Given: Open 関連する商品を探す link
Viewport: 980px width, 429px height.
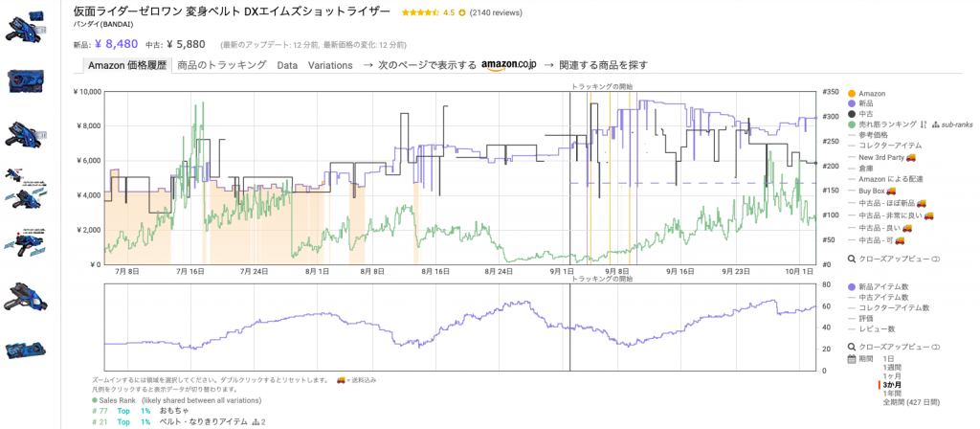Looking at the screenshot, I should coord(603,65).
